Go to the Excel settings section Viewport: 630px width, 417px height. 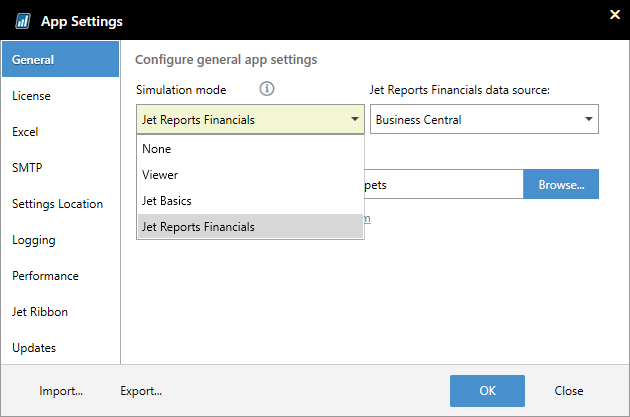point(60,132)
